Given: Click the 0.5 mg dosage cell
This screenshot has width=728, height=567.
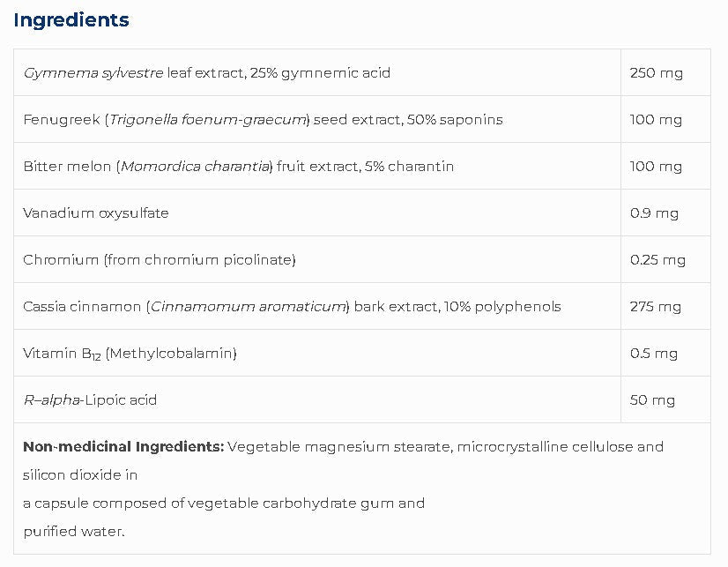Looking at the screenshot, I should [654, 353].
